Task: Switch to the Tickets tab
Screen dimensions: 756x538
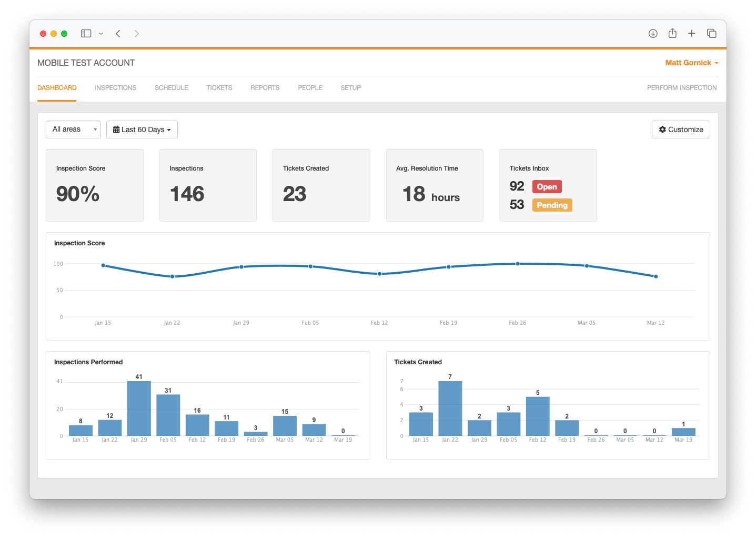Action: [219, 88]
